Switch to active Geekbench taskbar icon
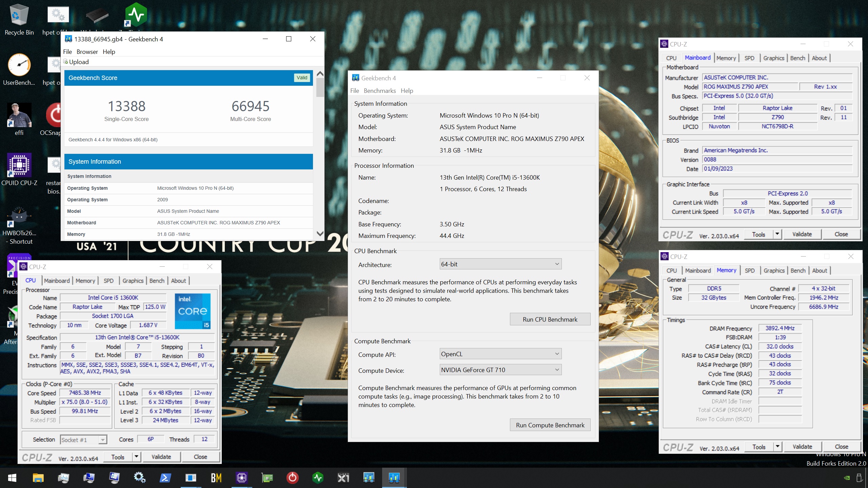The width and height of the screenshot is (868, 488). [394, 478]
